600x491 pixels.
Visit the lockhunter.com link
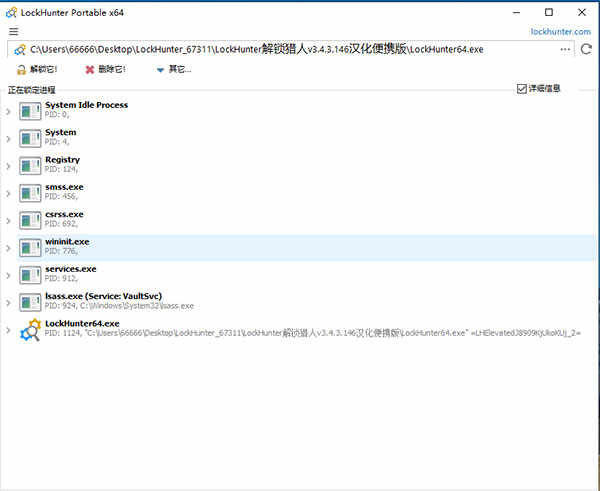click(560, 31)
